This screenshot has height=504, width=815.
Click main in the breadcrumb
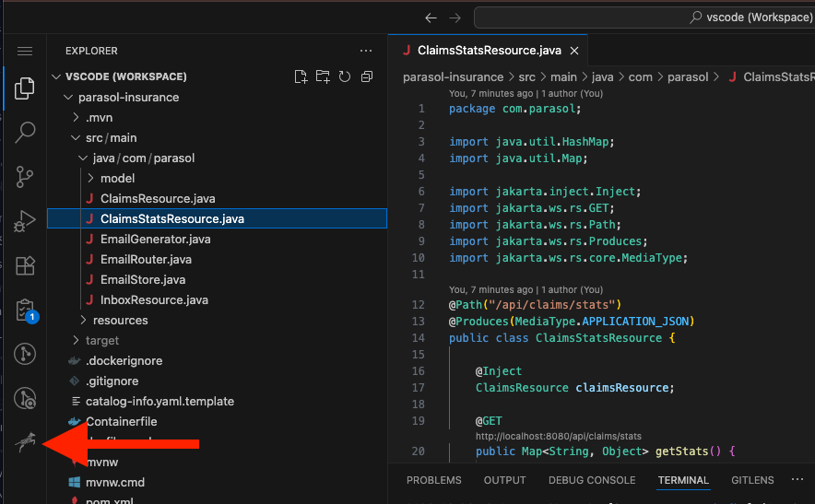click(563, 77)
